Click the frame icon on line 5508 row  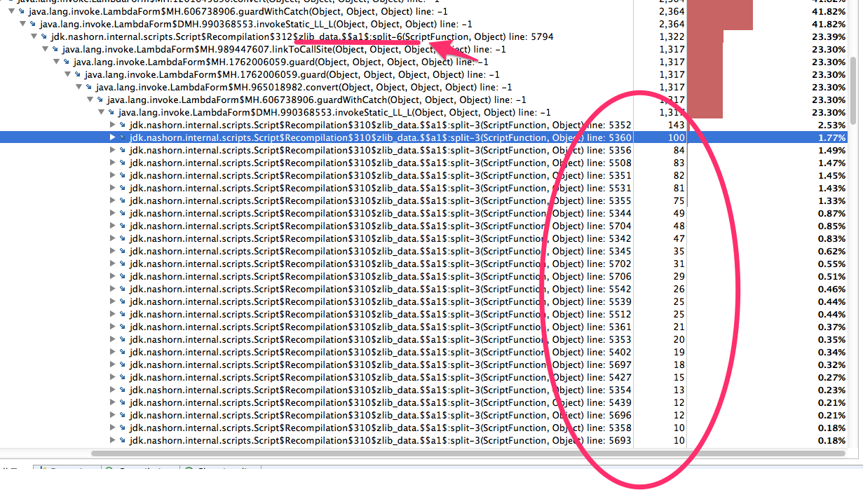pyautogui.click(x=123, y=163)
